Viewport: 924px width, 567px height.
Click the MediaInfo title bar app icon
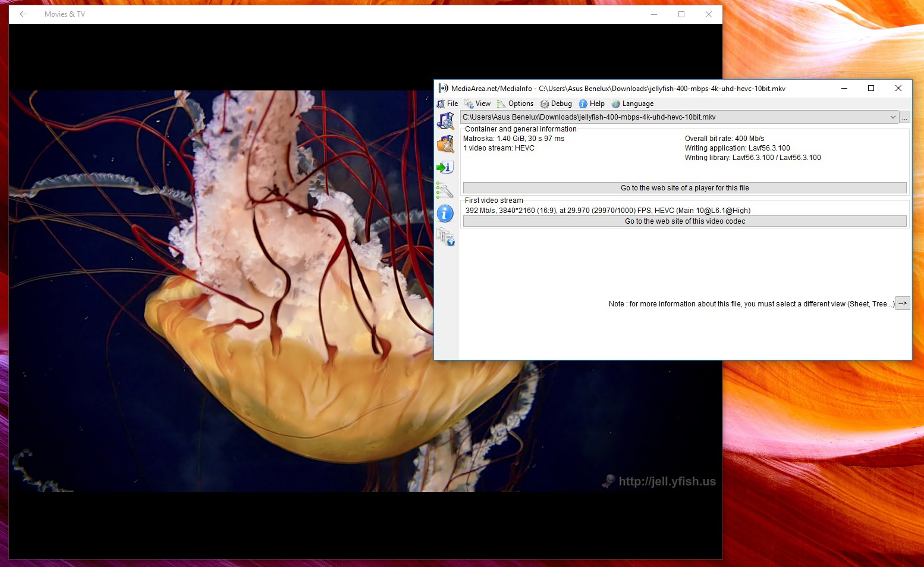[443, 88]
